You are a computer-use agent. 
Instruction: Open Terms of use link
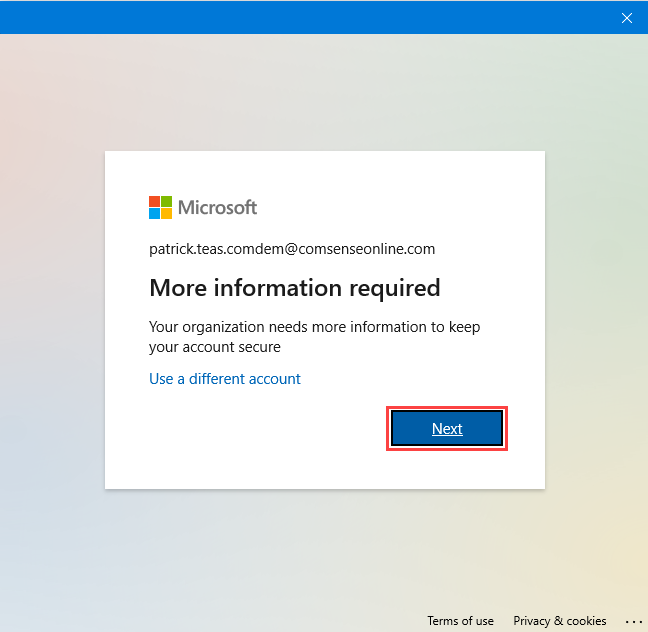click(460, 620)
